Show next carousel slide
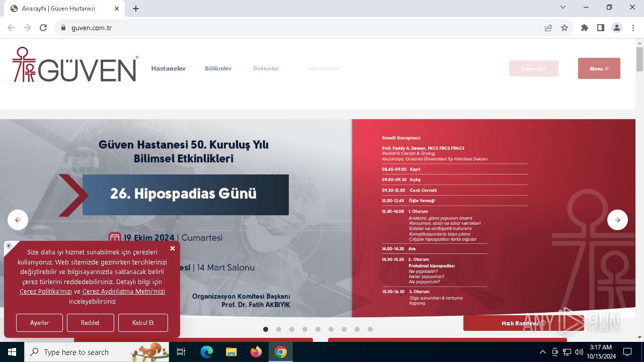The width and height of the screenshot is (644, 362). (617, 220)
